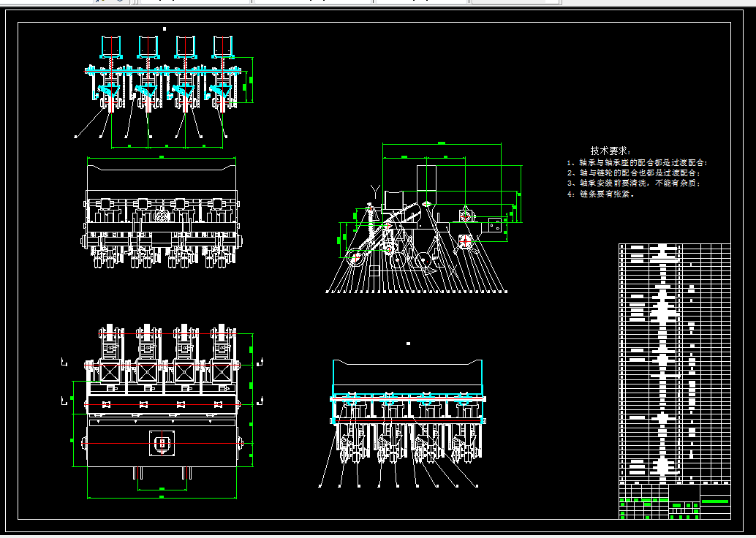756x538 pixels.
Task: Select note 3 轴承安装前要清洗
Action: point(634,183)
